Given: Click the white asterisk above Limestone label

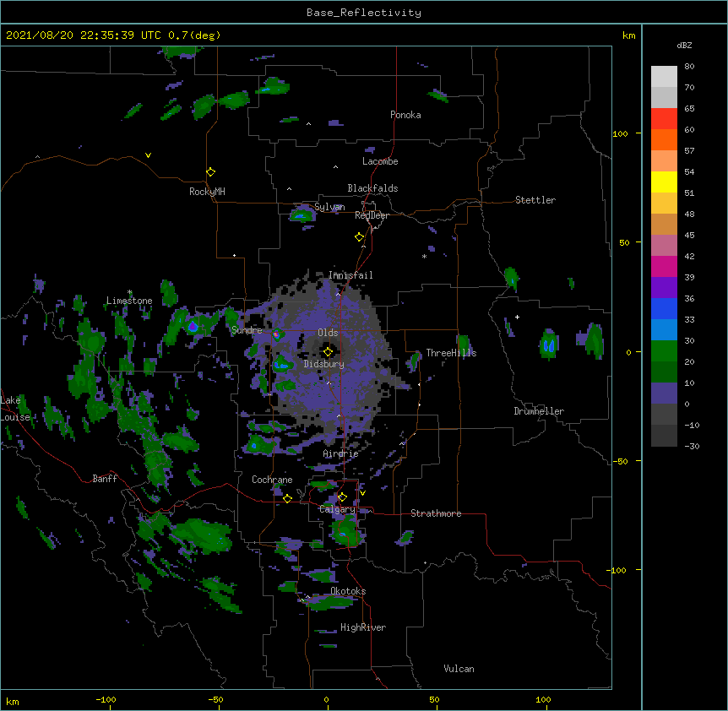Looking at the screenshot, I should tap(130, 292).
